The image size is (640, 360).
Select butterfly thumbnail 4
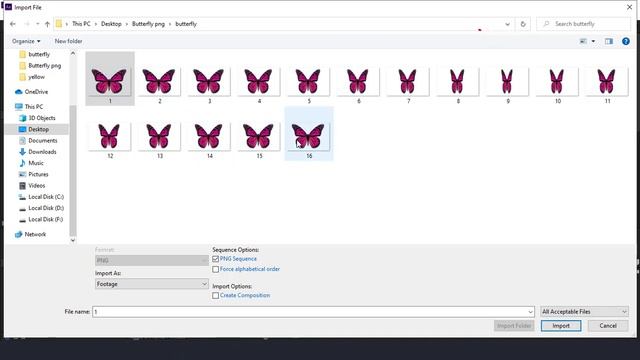click(259, 81)
